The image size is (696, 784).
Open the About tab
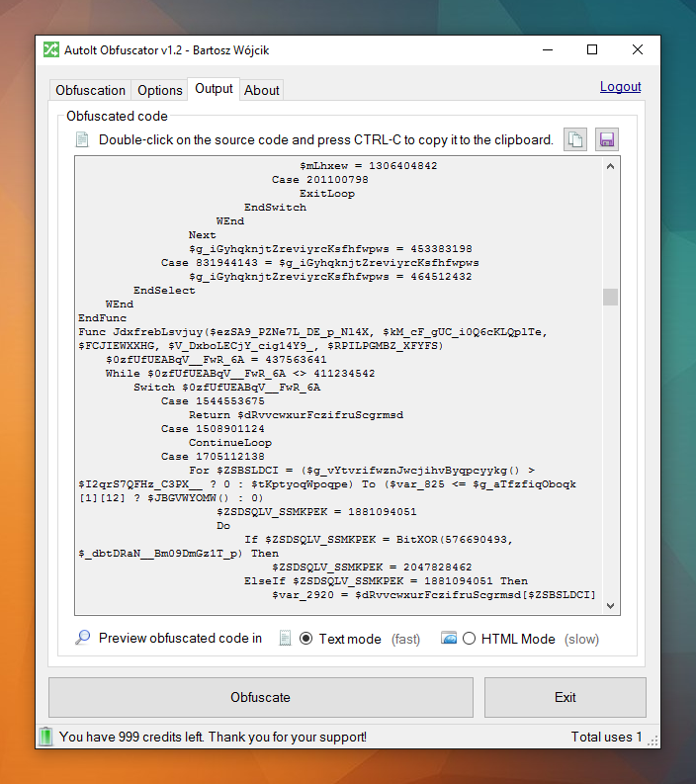(x=262, y=90)
